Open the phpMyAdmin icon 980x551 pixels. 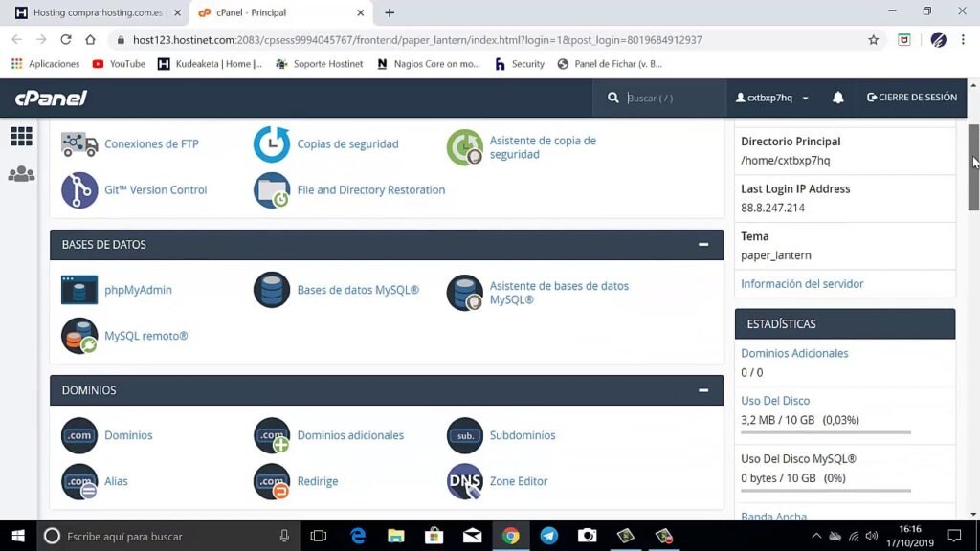tap(79, 290)
